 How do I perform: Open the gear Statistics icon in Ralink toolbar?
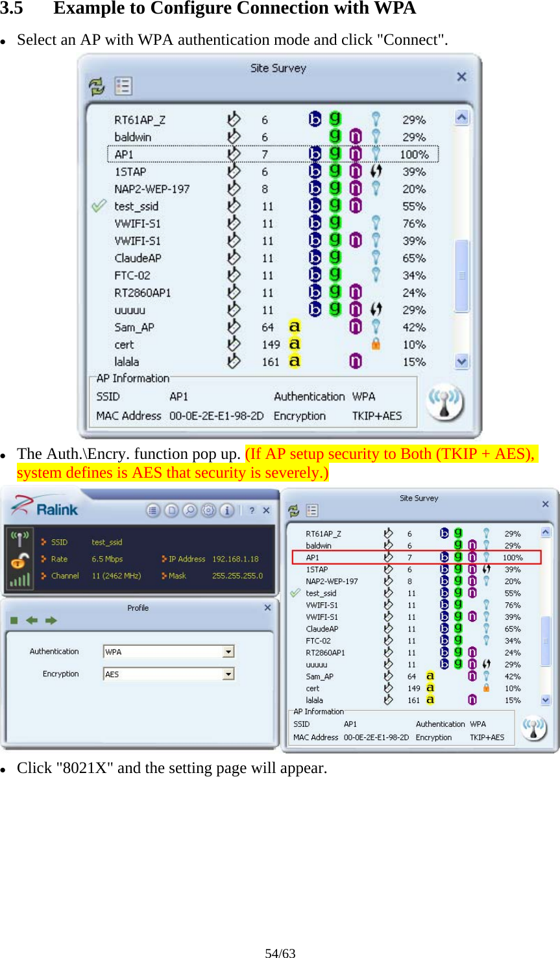[x=208, y=511]
